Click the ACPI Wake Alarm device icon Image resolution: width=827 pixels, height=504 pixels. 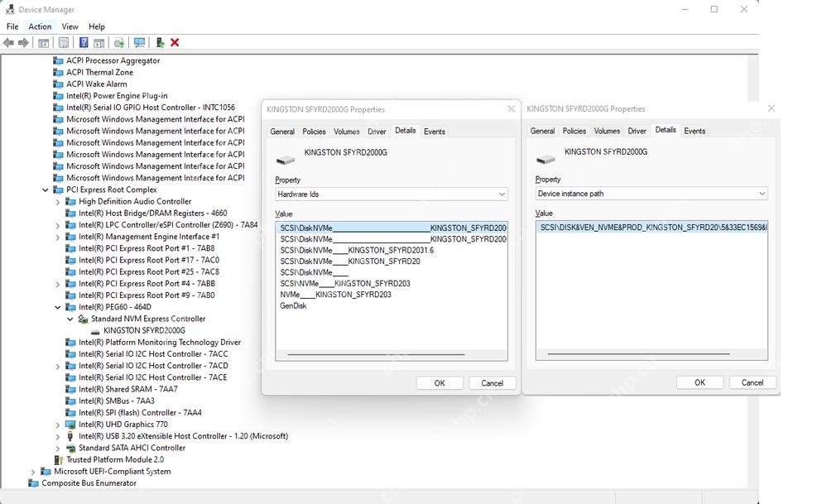[x=58, y=84]
